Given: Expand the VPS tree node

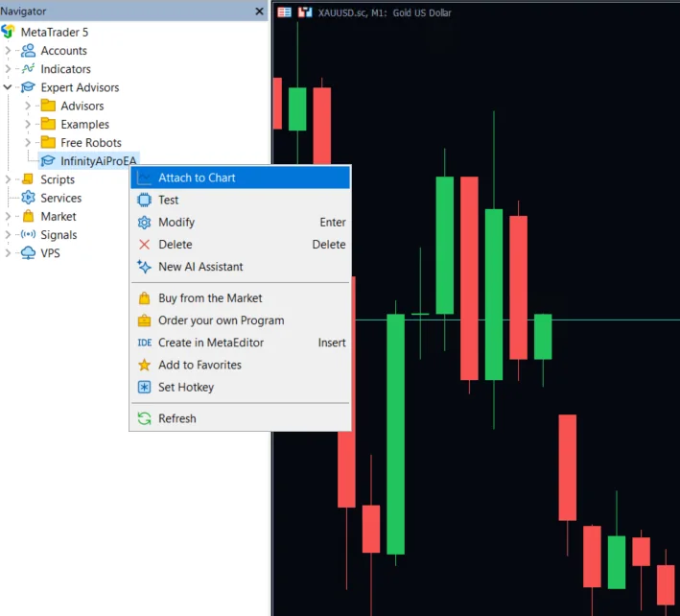Looking at the screenshot, I should coord(8,253).
